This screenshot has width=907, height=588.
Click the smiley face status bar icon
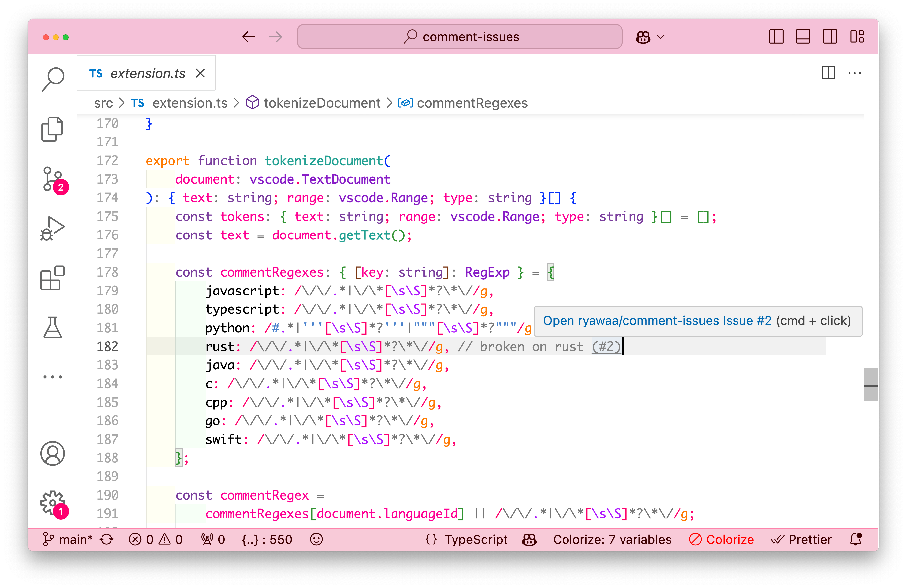pyautogui.click(x=316, y=540)
